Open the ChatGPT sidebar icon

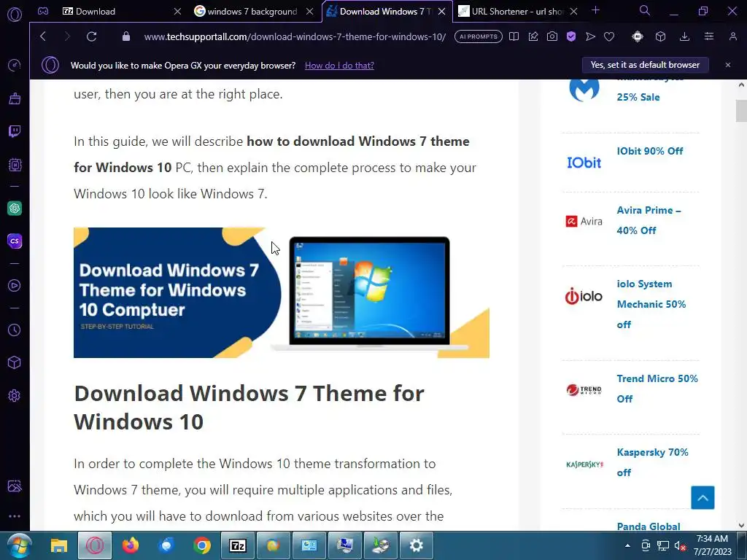15,208
